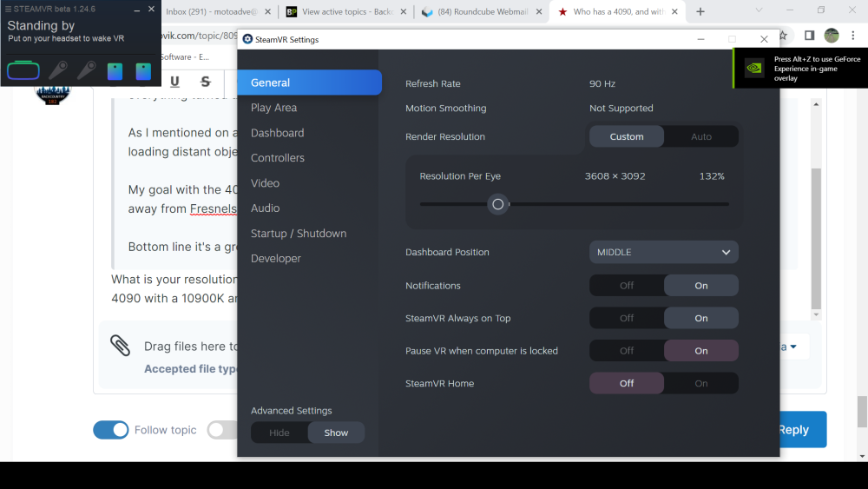
Task: Click the Fresnels misspelled word
Action: [x=214, y=208]
